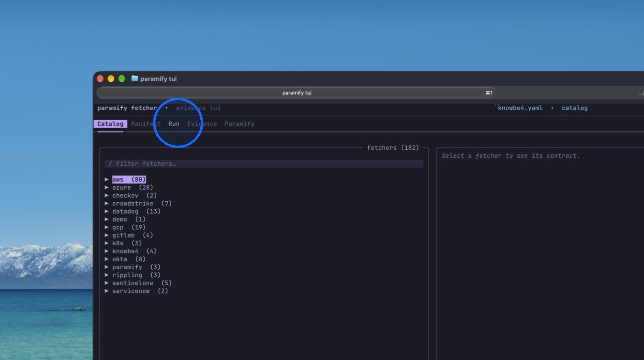
Task: Select the sentinelone (5) row
Action: click(142, 283)
